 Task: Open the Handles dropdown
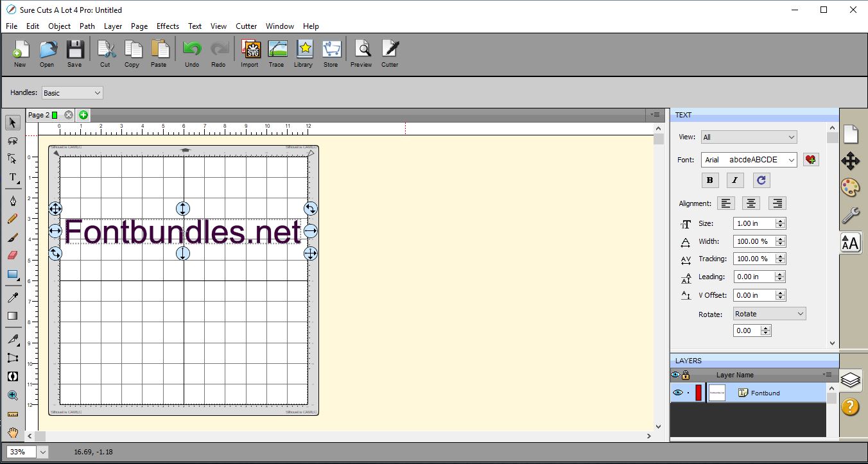coord(72,93)
